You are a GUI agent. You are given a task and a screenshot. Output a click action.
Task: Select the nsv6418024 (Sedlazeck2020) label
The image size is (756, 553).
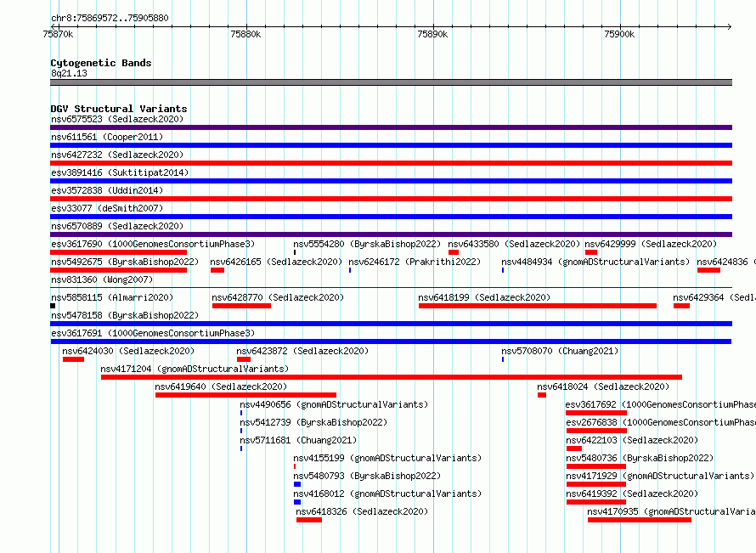603,387
